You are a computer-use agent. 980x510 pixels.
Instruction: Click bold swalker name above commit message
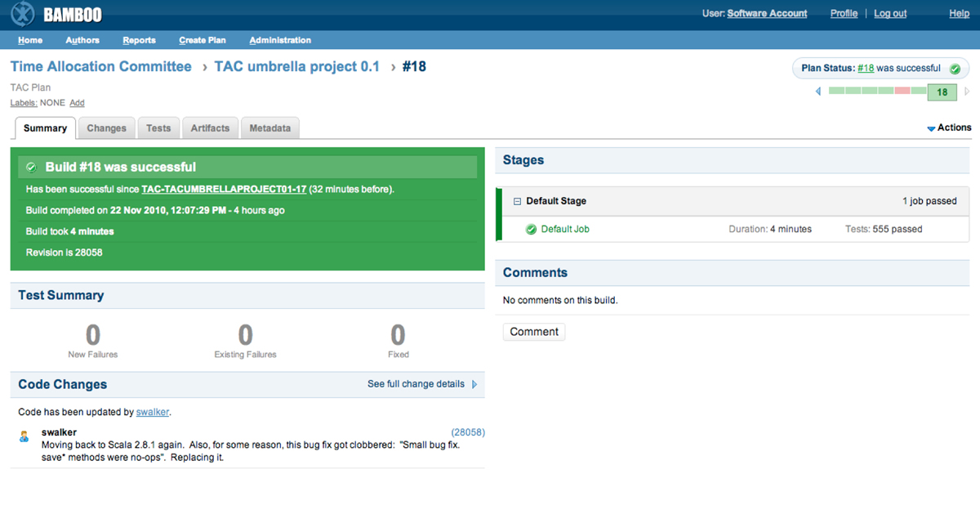pyautogui.click(x=59, y=432)
